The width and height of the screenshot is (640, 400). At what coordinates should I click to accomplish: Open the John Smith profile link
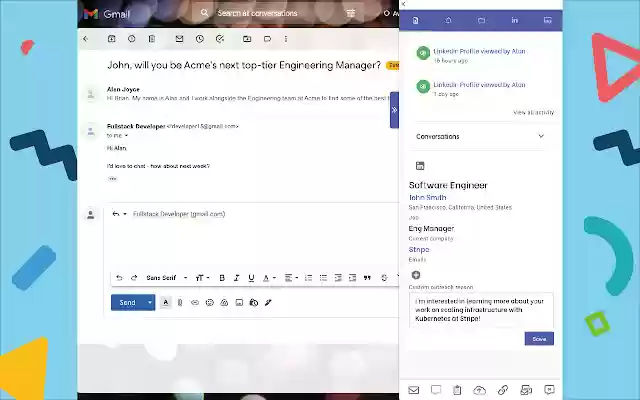click(427, 198)
